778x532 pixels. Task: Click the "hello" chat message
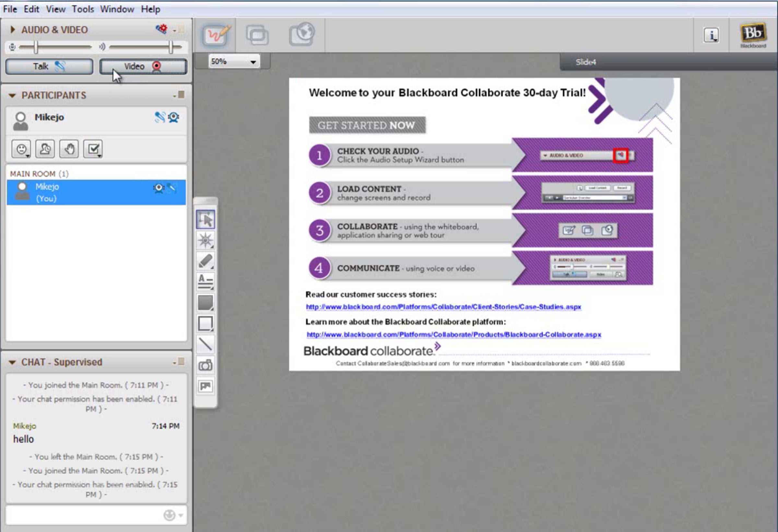point(23,439)
